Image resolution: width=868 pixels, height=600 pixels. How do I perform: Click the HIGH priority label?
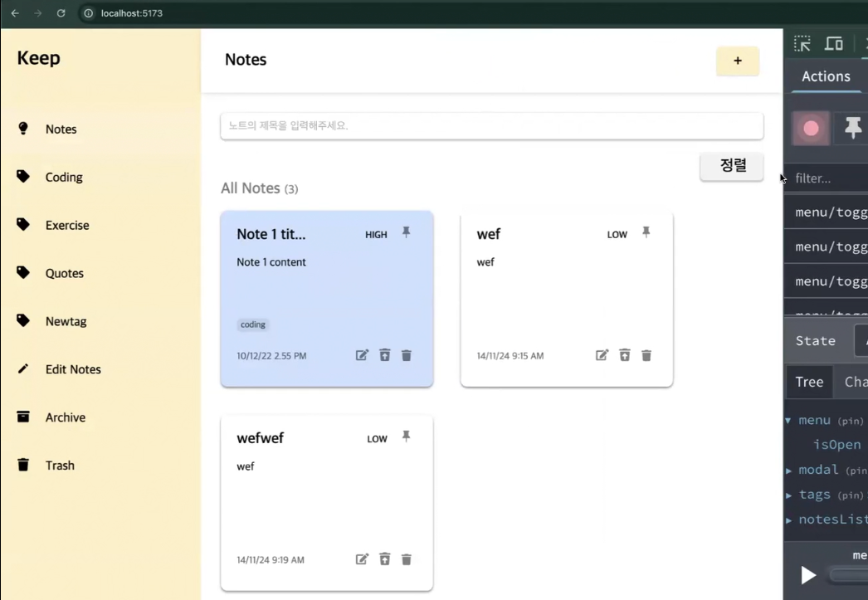coord(376,235)
